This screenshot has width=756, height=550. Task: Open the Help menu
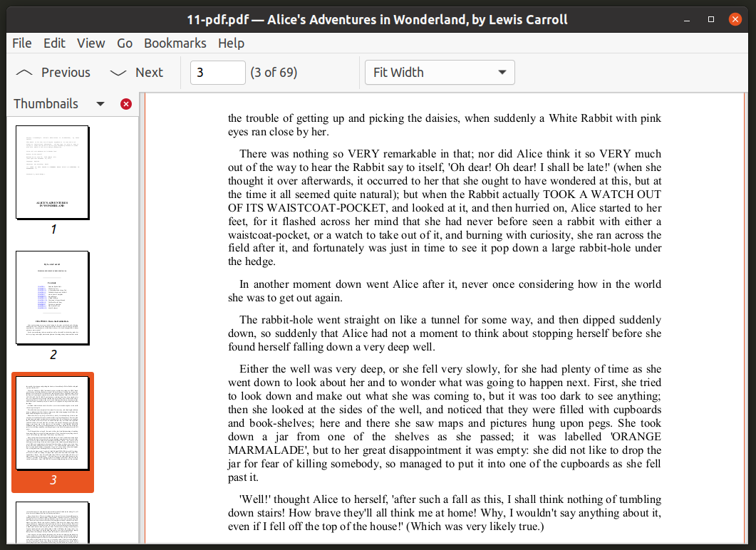click(231, 43)
